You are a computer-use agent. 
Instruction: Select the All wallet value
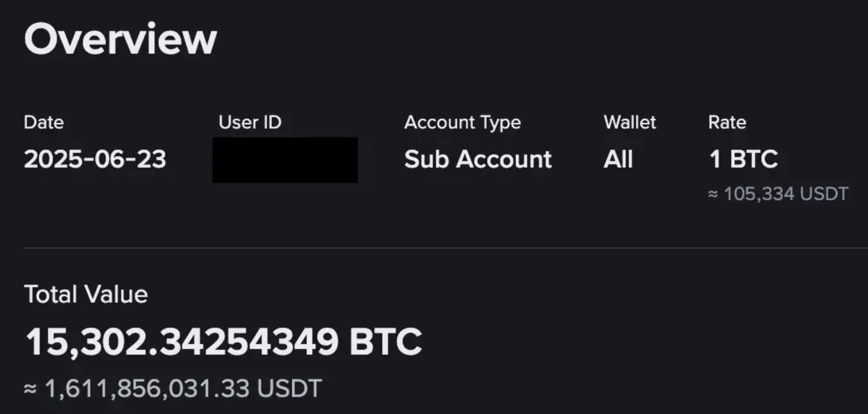(x=618, y=159)
